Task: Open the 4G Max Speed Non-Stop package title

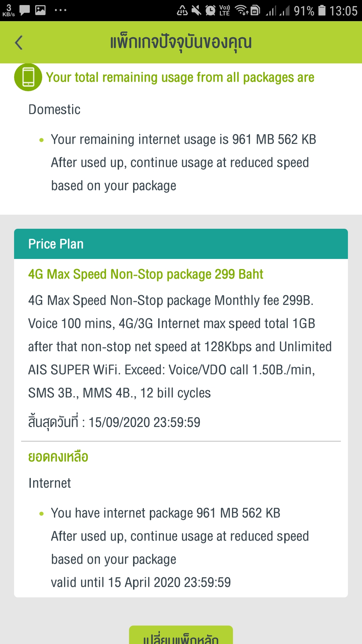Action: [145, 274]
